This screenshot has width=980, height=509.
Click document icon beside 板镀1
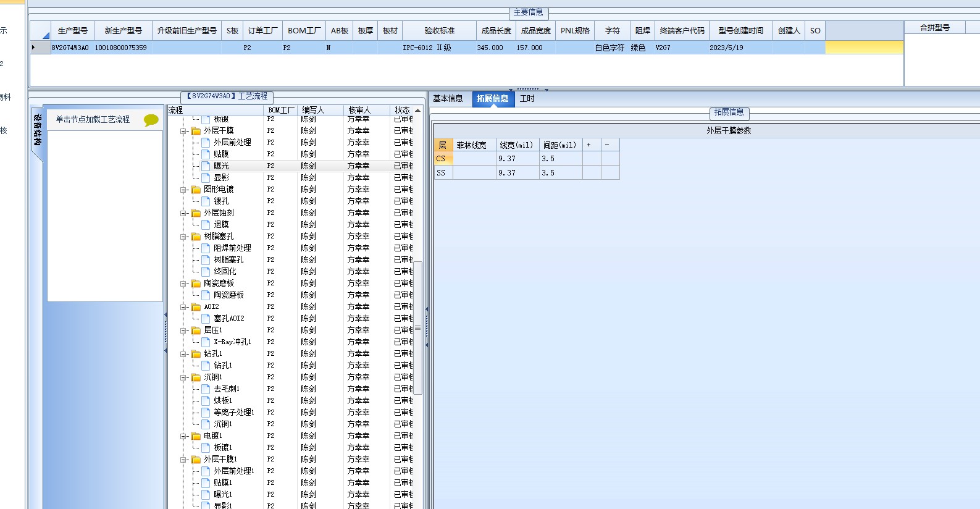coord(206,448)
